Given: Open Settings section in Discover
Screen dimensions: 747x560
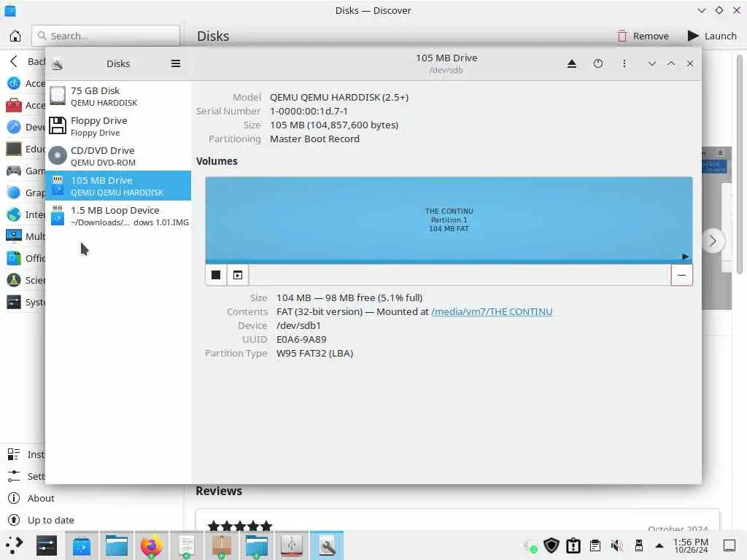Looking at the screenshot, I should (x=25, y=477).
